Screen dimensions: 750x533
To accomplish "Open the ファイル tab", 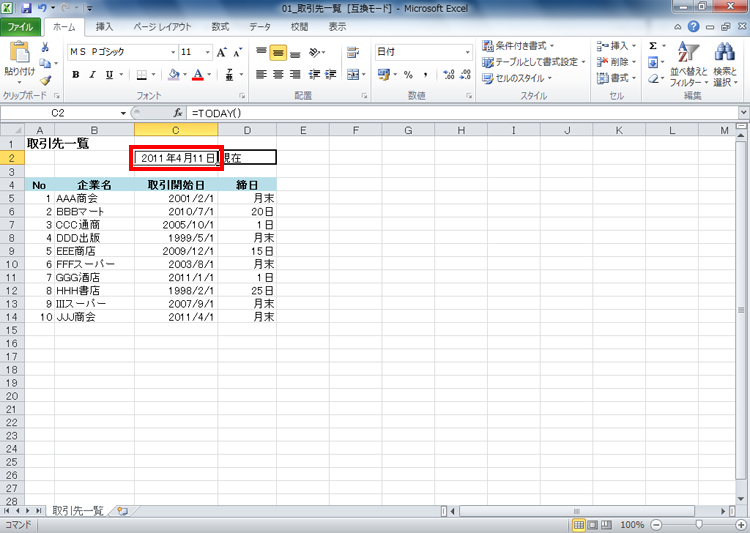I will point(20,27).
